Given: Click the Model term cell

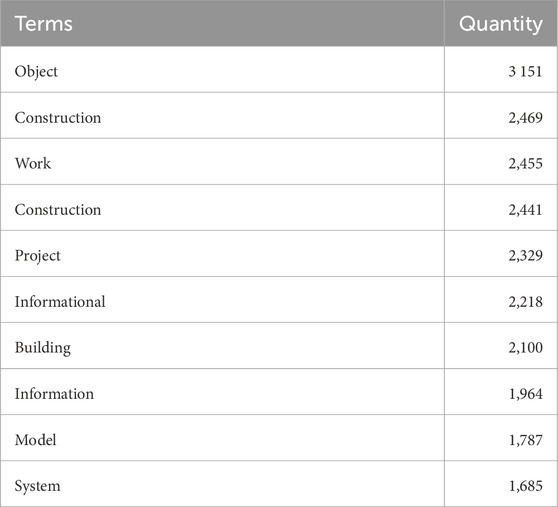Looking at the screenshot, I should click(x=222, y=438).
